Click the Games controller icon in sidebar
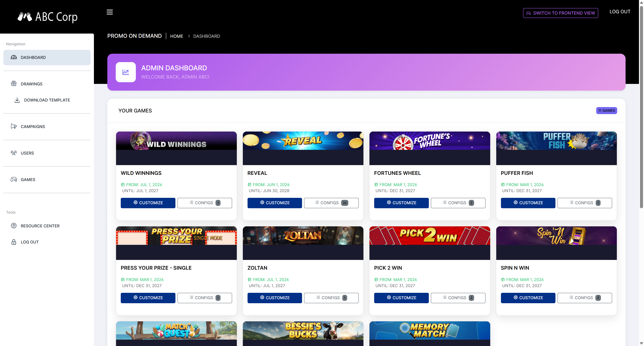Image resolution: width=644 pixels, height=346 pixels. point(14,179)
